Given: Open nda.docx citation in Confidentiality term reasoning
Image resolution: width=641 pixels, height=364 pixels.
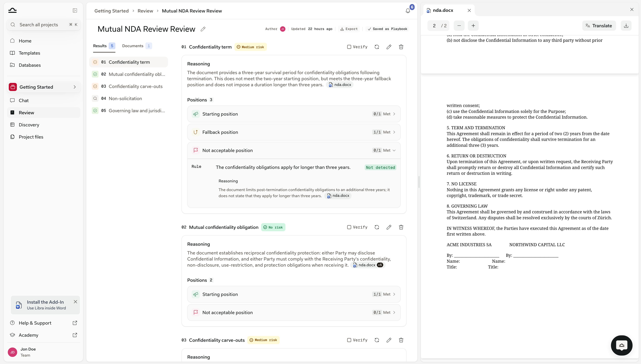Looking at the screenshot, I should [340, 85].
